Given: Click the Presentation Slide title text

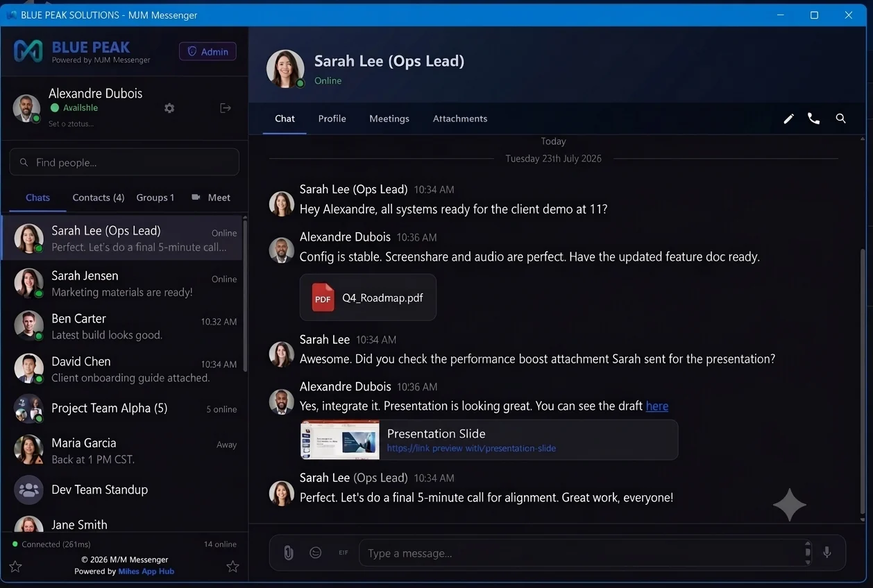Looking at the screenshot, I should click(436, 433).
